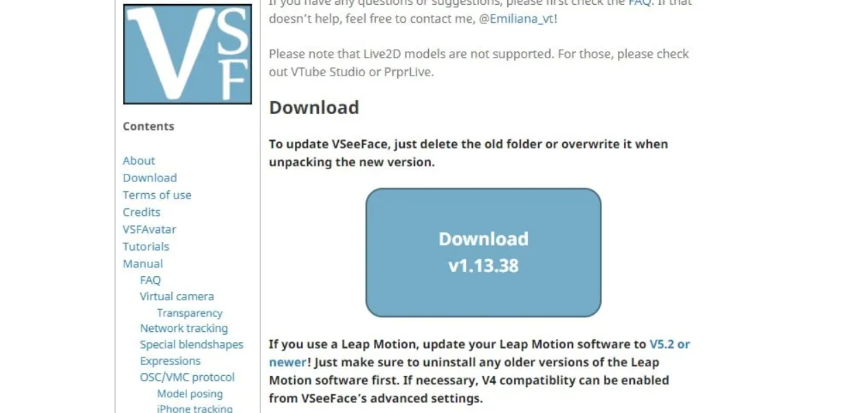This screenshot has height=413, width=868.
Task: Go to Special blendshapes entry
Action: coord(192,345)
